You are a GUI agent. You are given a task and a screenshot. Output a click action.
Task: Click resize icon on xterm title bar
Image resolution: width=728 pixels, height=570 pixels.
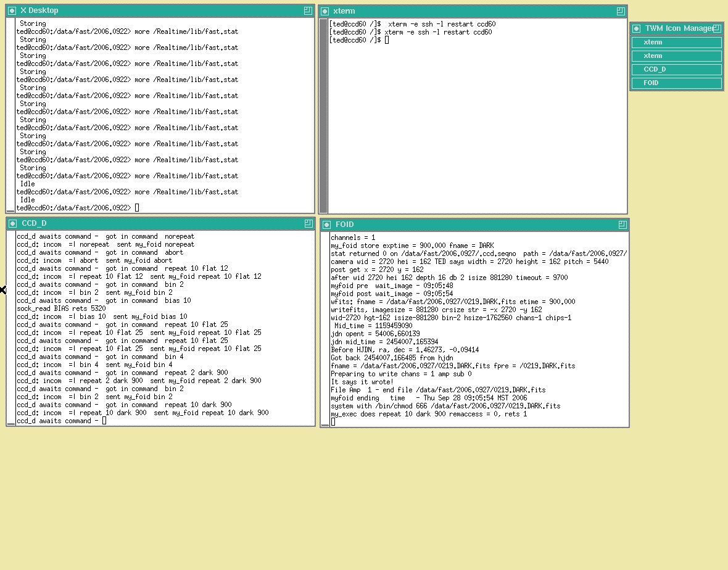click(621, 11)
